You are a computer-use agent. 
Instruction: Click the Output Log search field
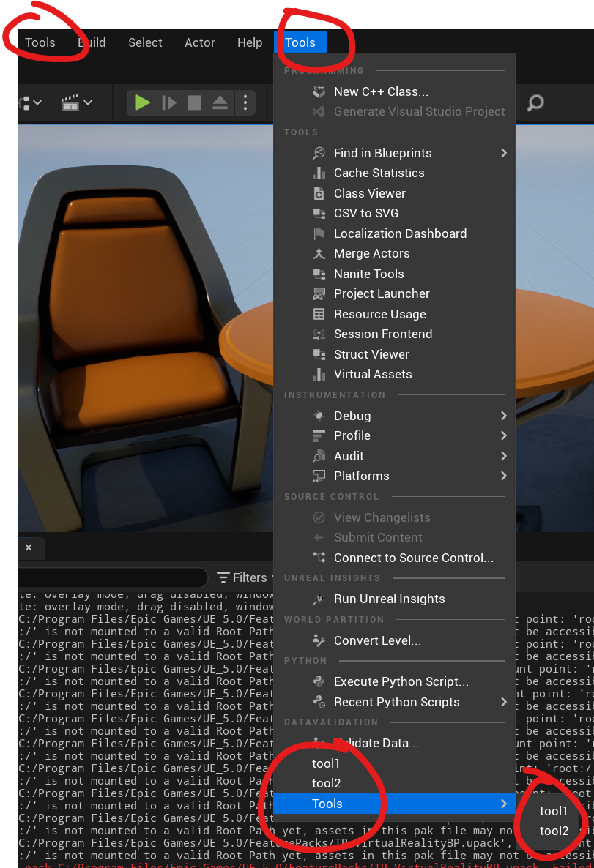tap(110, 577)
